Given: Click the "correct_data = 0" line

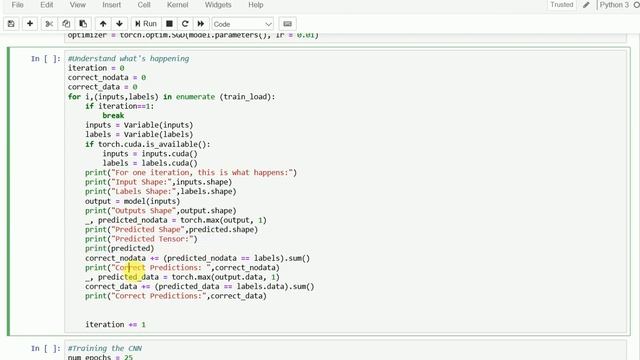Looking at the screenshot, I should (102, 87).
